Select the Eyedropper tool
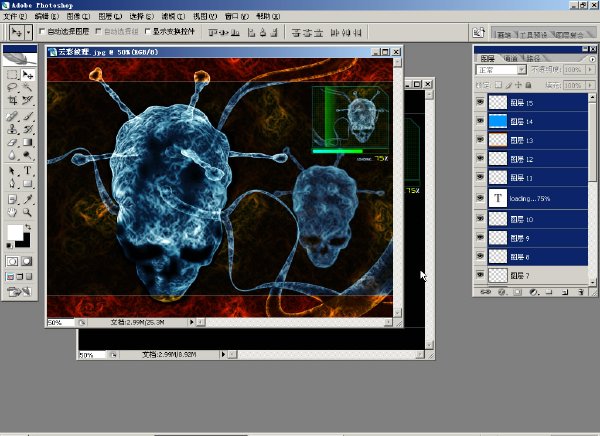This screenshot has height=436, width=600. (x=27, y=199)
